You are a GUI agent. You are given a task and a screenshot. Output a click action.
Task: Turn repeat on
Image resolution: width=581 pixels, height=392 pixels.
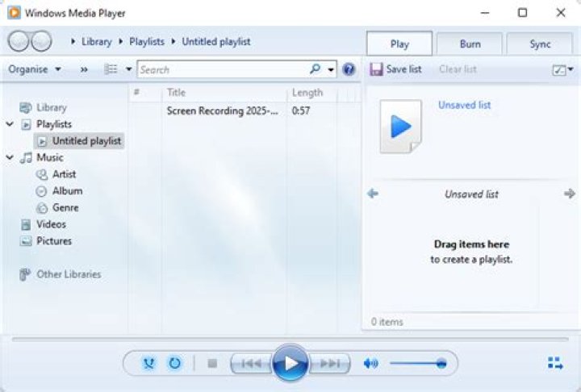click(x=174, y=363)
